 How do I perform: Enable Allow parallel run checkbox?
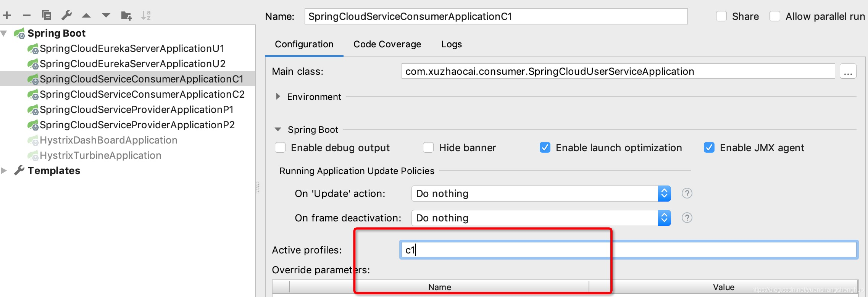pyautogui.click(x=775, y=16)
